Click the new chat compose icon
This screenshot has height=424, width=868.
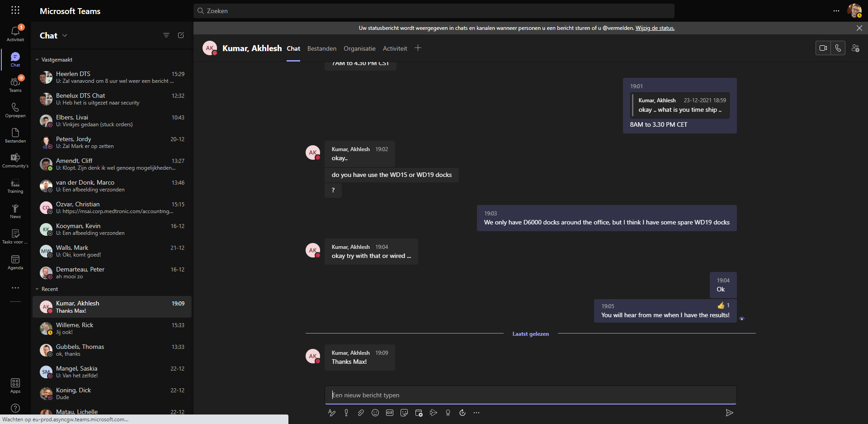(x=181, y=35)
